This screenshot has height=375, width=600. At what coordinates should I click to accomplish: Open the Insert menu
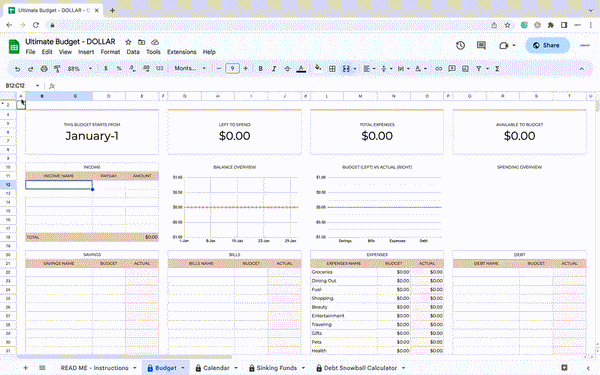point(86,52)
